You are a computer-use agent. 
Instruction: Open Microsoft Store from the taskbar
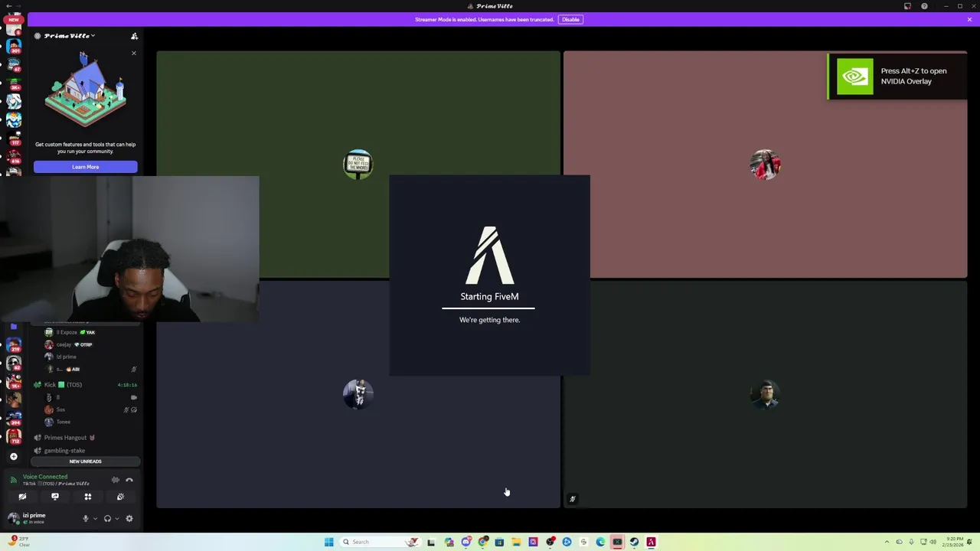pos(499,542)
